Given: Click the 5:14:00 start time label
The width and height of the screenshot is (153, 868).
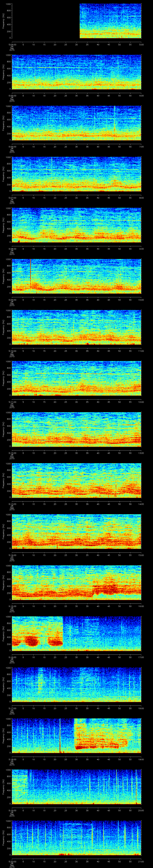Looking at the screenshot, I should pyautogui.click(x=12, y=555).
